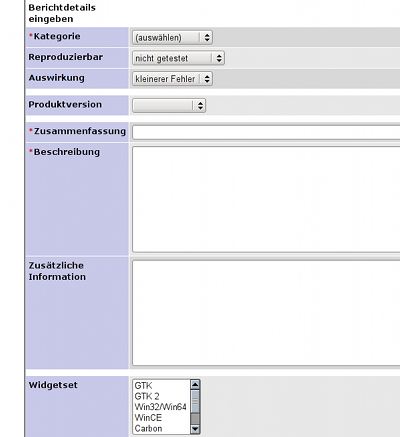Click the Widgetset scrollbar track below thumb

(x=195, y=419)
